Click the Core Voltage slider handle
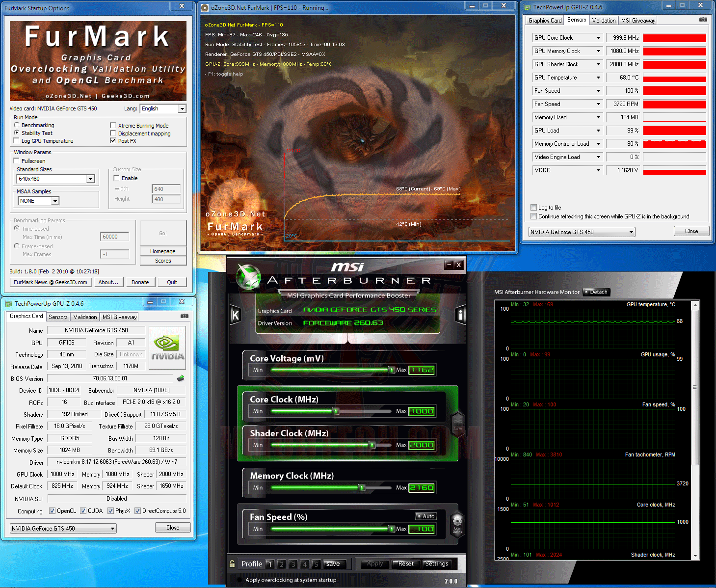Screen dimensions: 716x588 pos(392,370)
